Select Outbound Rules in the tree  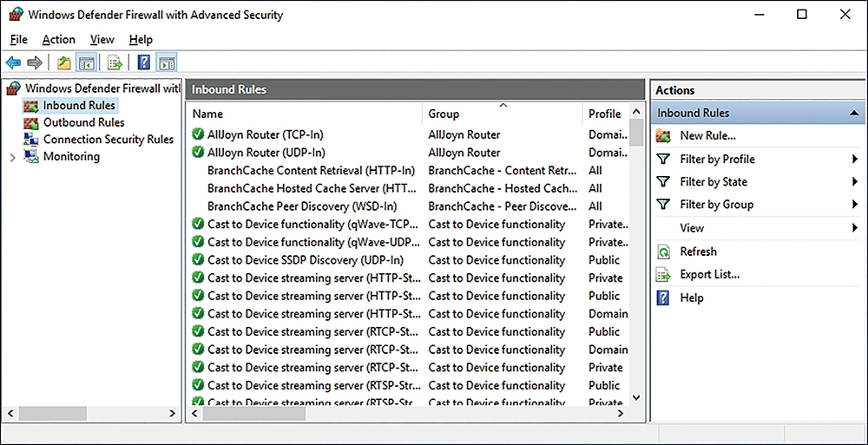(x=83, y=122)
